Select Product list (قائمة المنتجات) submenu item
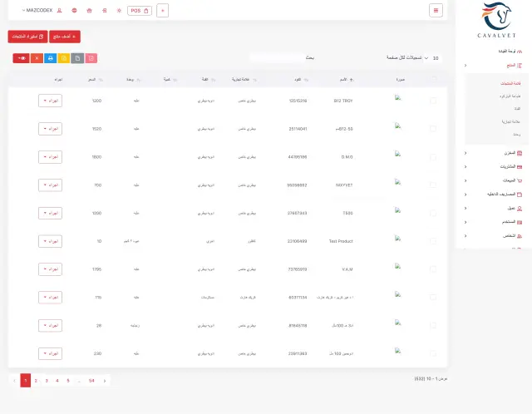532x414 pixels. tap(510, 83)
